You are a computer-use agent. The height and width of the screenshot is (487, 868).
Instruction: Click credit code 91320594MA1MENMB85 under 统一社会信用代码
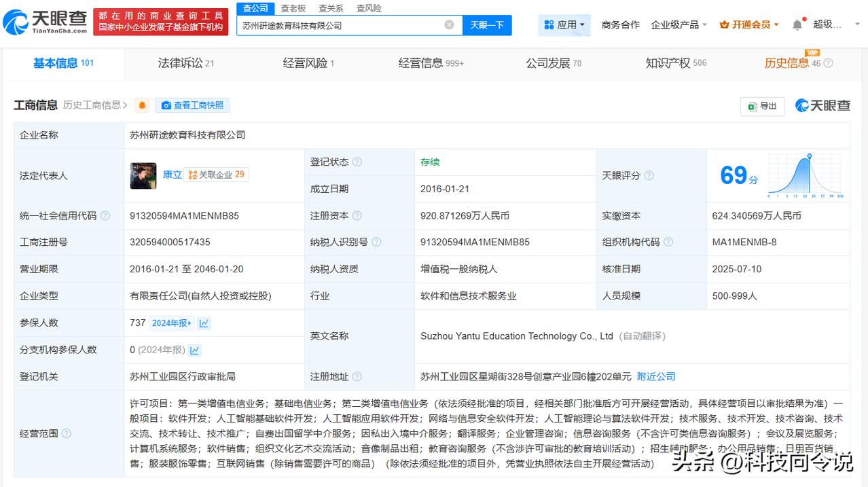tap(184, 216)
